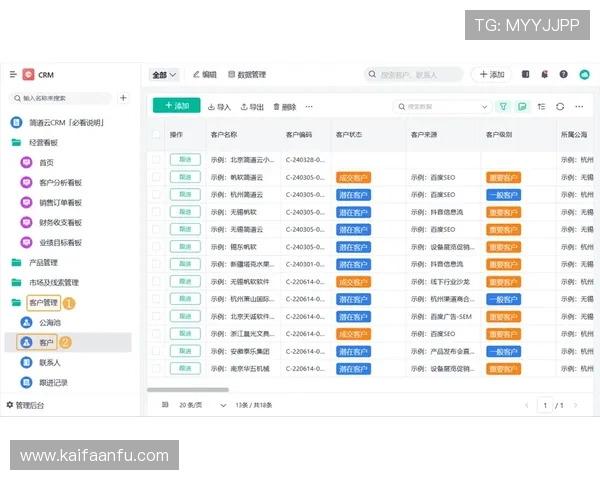Check row 示例: 帆软简道云
600x480 pixels.
pyautogui.click(x=156, y=177)
